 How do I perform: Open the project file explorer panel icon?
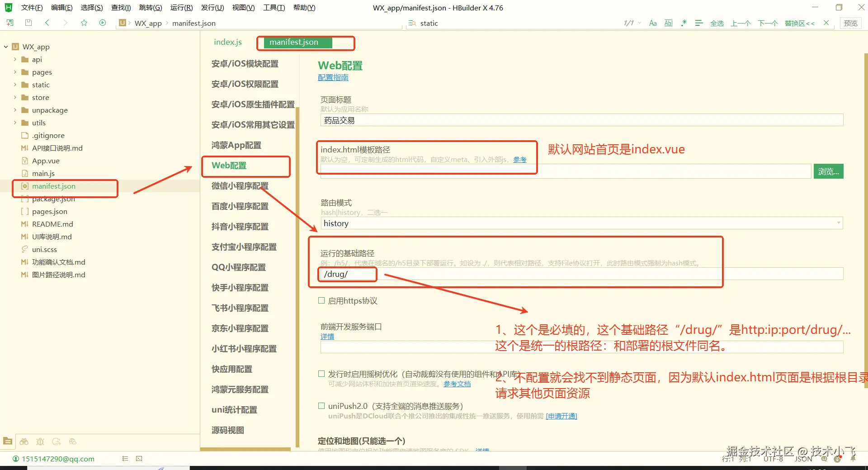[8, 441]
